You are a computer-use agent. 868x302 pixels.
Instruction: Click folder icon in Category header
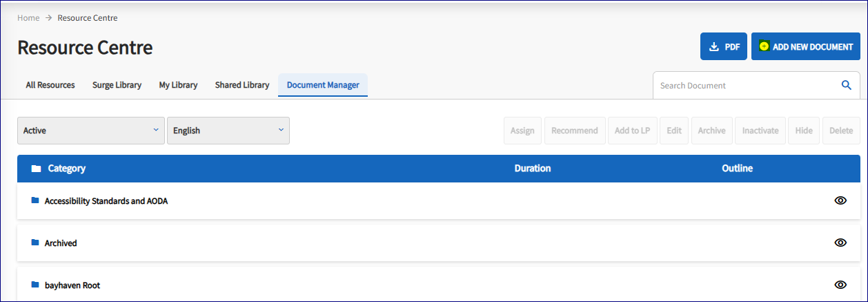pos(36,169)
